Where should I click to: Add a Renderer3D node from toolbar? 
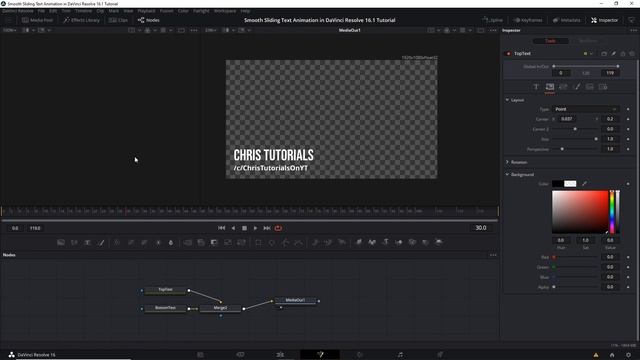tap(439, 242)
